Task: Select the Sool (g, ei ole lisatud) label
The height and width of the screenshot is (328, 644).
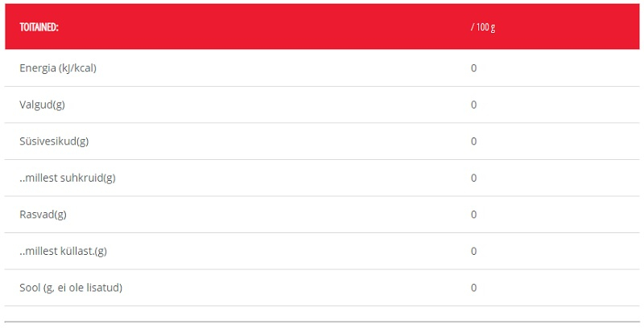Action: click(x=71, y=288)
